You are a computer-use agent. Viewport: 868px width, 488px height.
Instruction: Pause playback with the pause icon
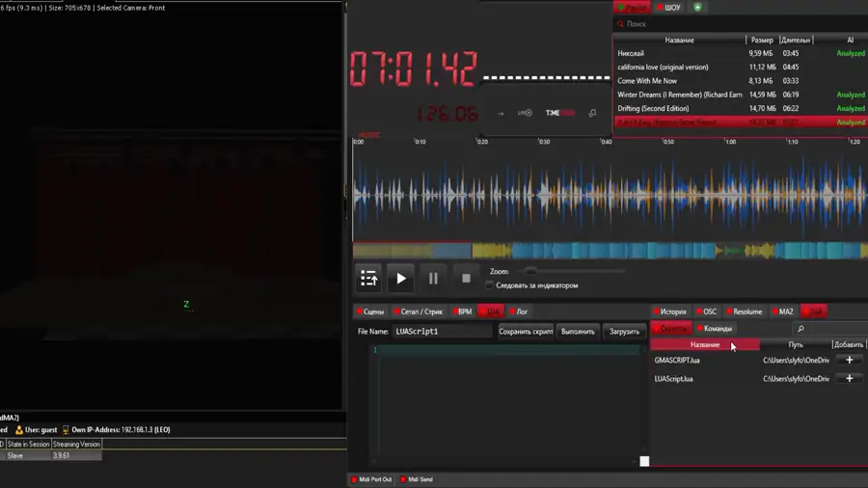(x=433, y=279)
